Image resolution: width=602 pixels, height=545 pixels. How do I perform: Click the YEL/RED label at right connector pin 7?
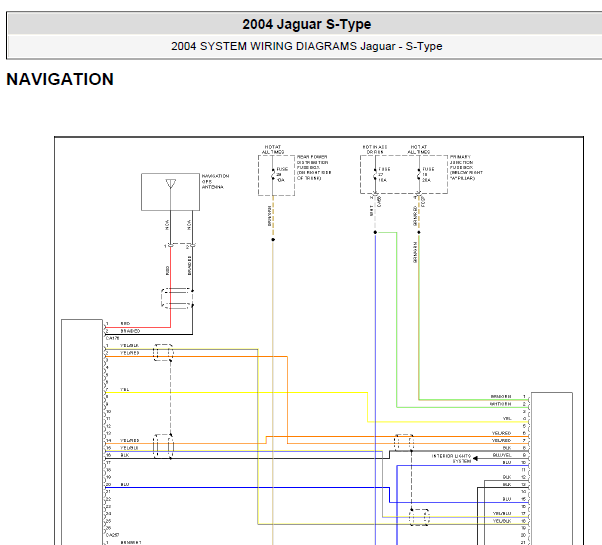[501, 440]
